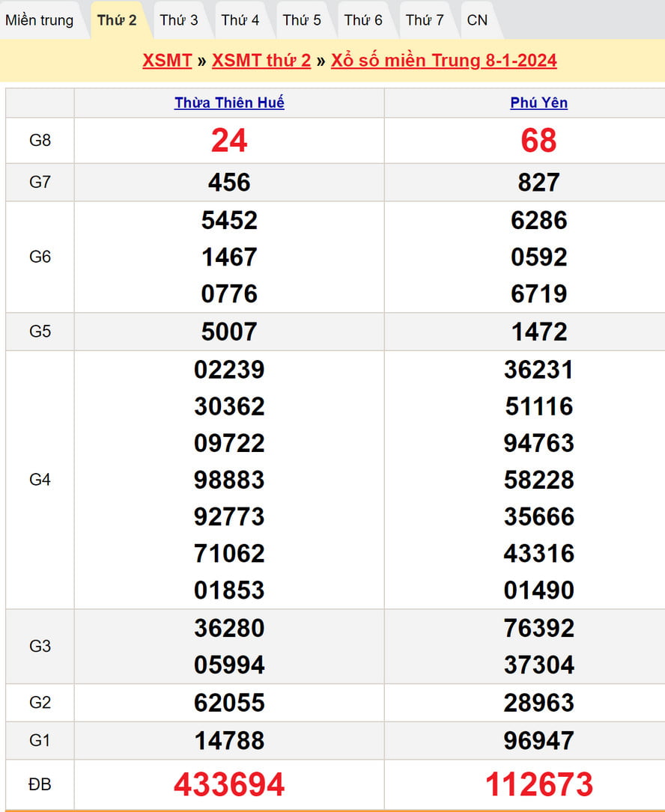Select the Thứ 7 tab
The image size is (665, 812).
pos(425,20)
